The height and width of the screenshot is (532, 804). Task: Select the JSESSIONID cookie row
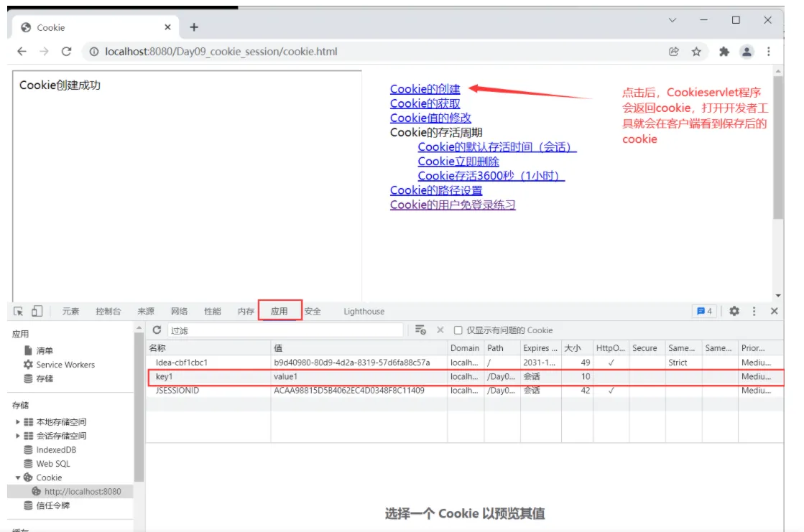point(466,390)
